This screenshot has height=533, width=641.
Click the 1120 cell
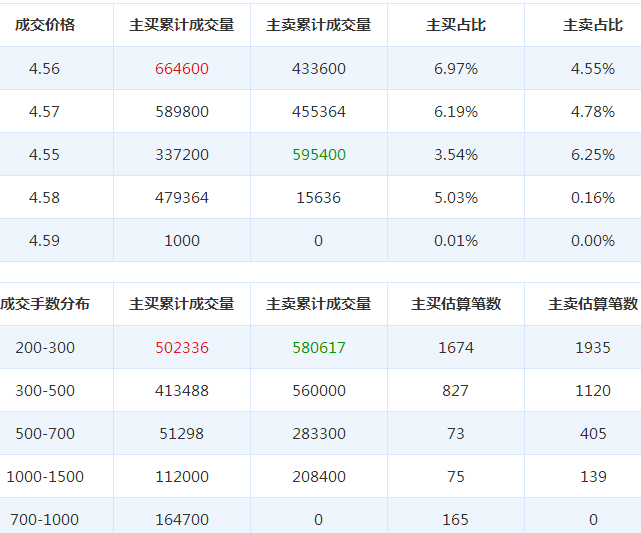(593, 390)
